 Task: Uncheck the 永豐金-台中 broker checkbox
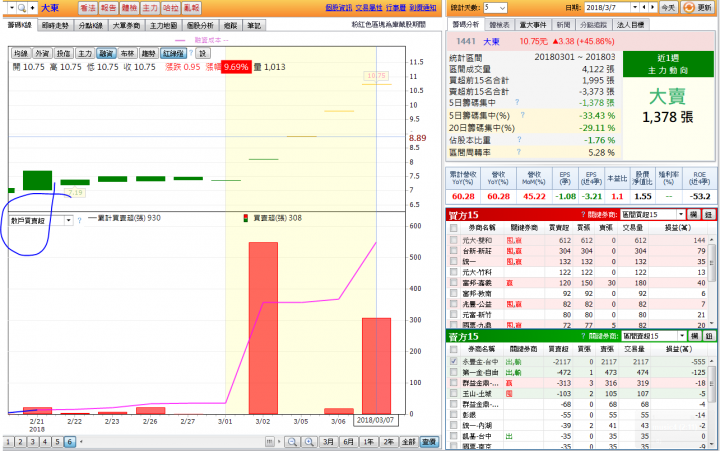click(454, 361)
